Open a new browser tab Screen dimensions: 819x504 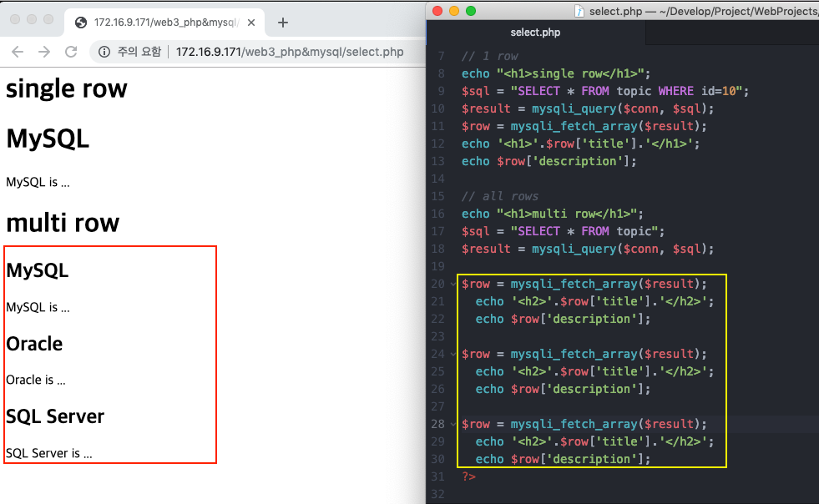coord(282,23)
